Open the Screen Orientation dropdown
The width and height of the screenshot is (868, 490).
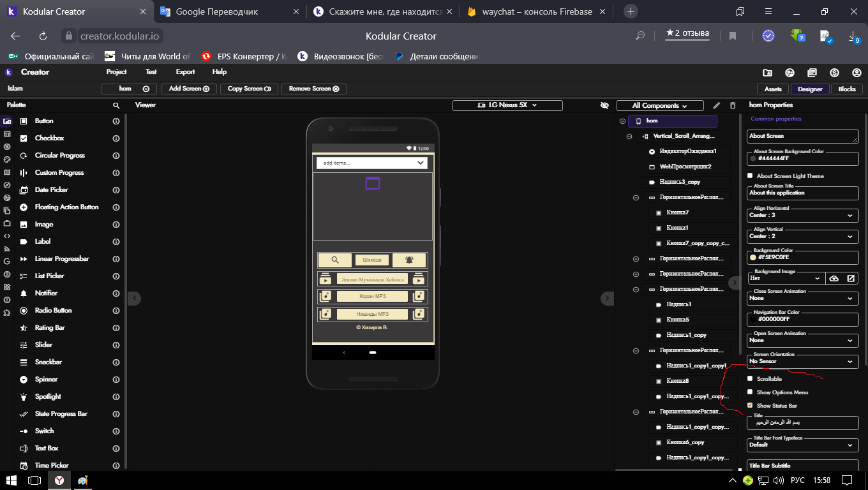tap(803, 361)
